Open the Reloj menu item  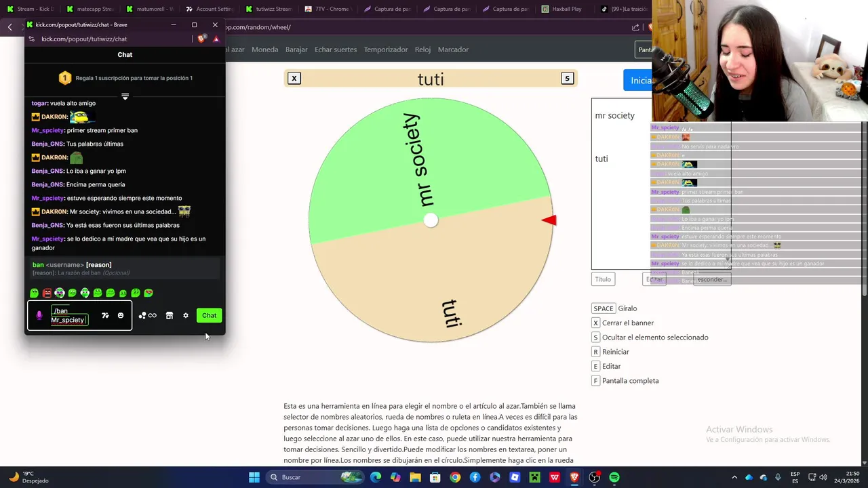pos(422,49)
